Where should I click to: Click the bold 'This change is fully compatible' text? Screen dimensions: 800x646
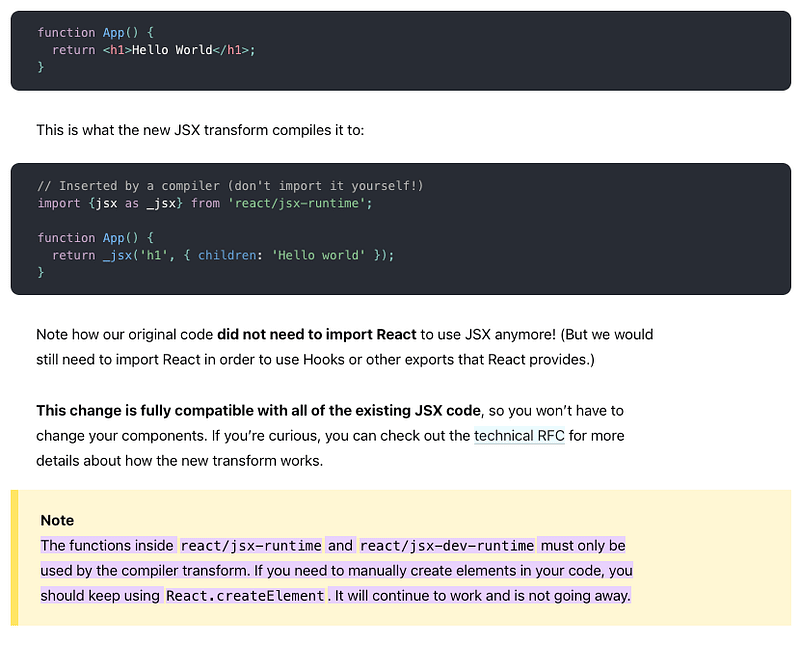pyautogui.click(x=258, y=411)
